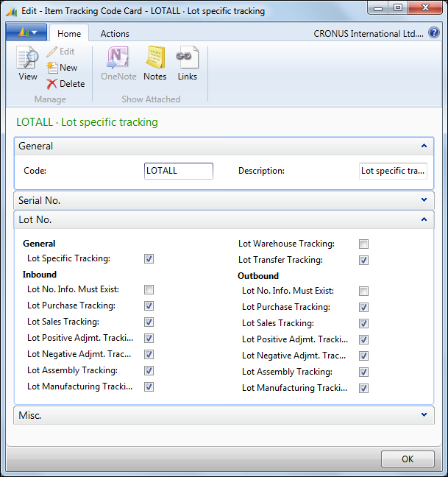Toggle Lot Specific Tracking checkbox

(x=149, y=259)
